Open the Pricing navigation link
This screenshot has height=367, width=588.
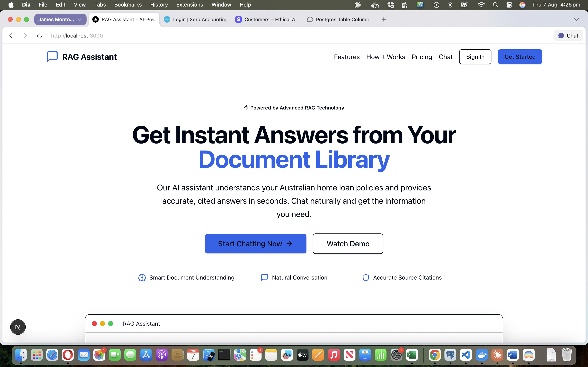(422, 57)
